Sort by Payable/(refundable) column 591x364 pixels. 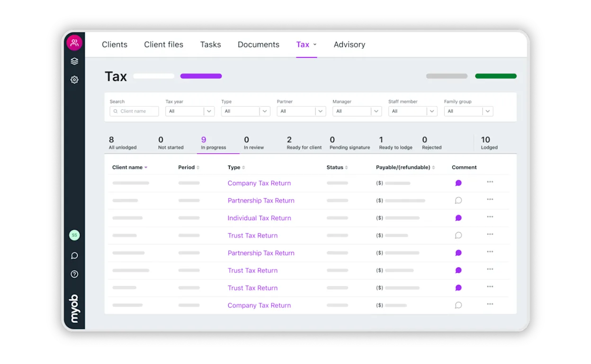click(405, 168)
